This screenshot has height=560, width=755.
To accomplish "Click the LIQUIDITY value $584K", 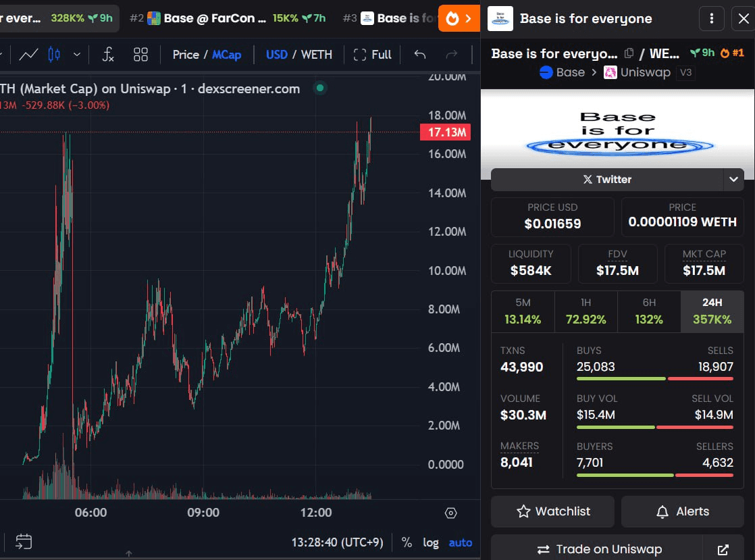I will coord(531,271).
